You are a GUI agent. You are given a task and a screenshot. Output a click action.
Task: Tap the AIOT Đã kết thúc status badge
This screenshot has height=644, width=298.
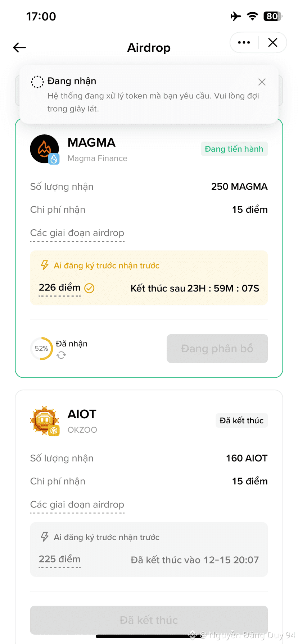click(242, 420)
